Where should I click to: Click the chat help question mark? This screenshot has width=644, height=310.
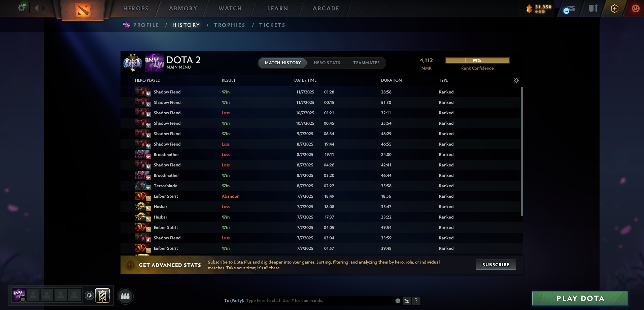tap(416, 301)
